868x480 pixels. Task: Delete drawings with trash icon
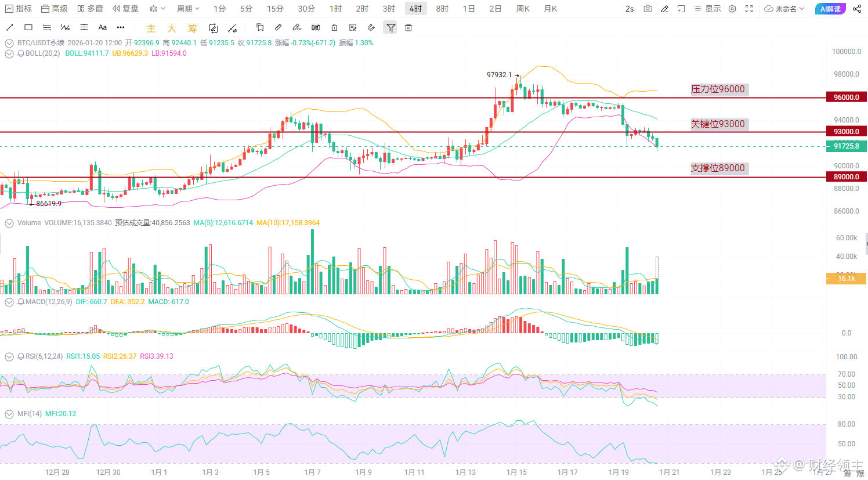coord(408,27)
